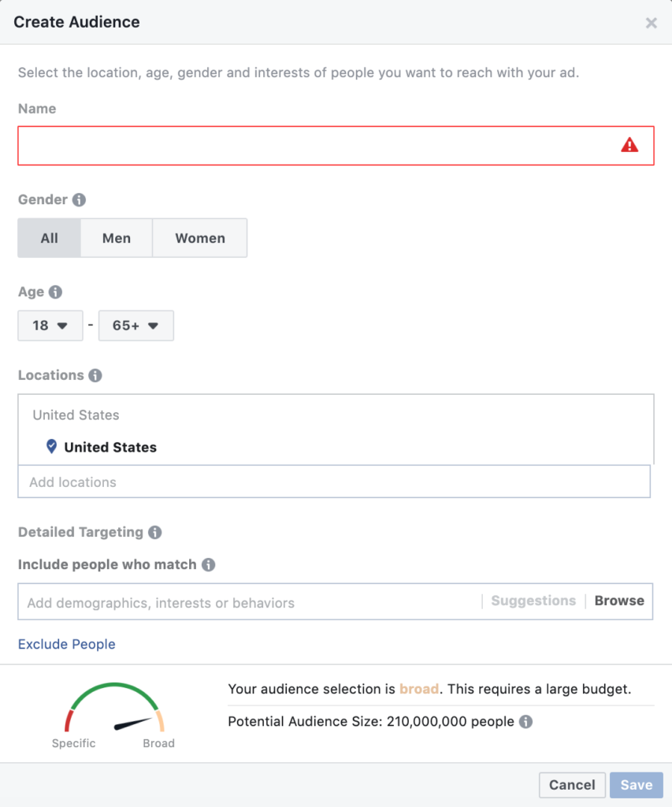Open the maximum age 65+ dropdown
The image size is (672, 807).
click(136, 325)
